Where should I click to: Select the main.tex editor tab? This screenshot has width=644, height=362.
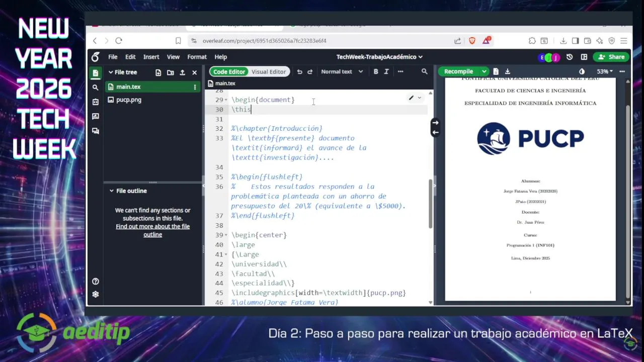pos(222,83)
